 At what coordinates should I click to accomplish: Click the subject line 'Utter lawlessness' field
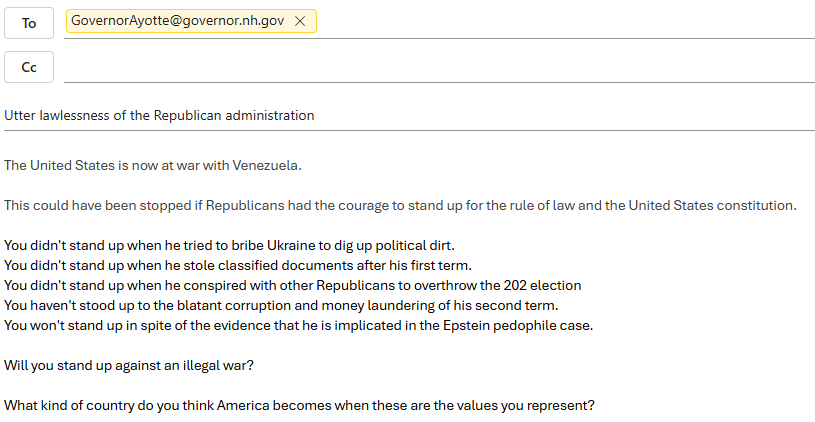click(400, 115)
